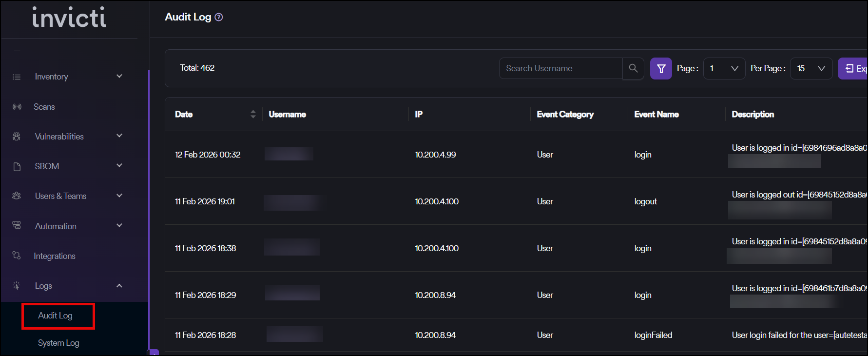Click the search magnifier icon
Viewport: 868px width, 356px height.
pos(633,68)
